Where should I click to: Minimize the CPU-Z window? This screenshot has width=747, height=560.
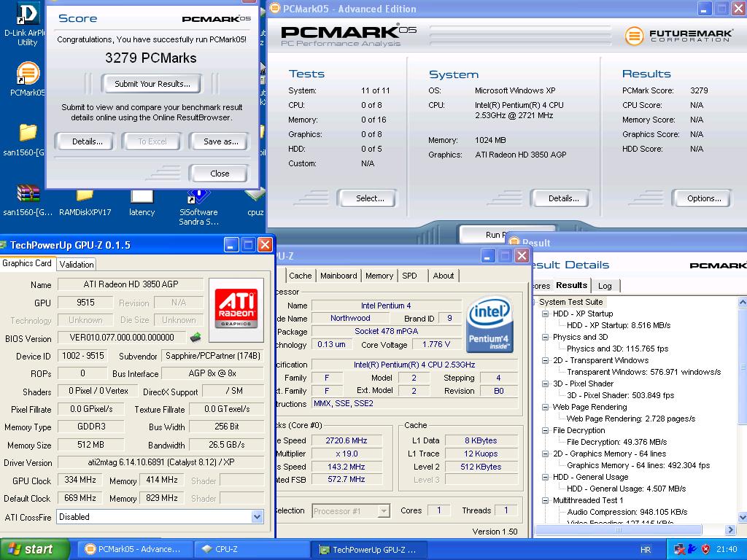pos(487,256)
